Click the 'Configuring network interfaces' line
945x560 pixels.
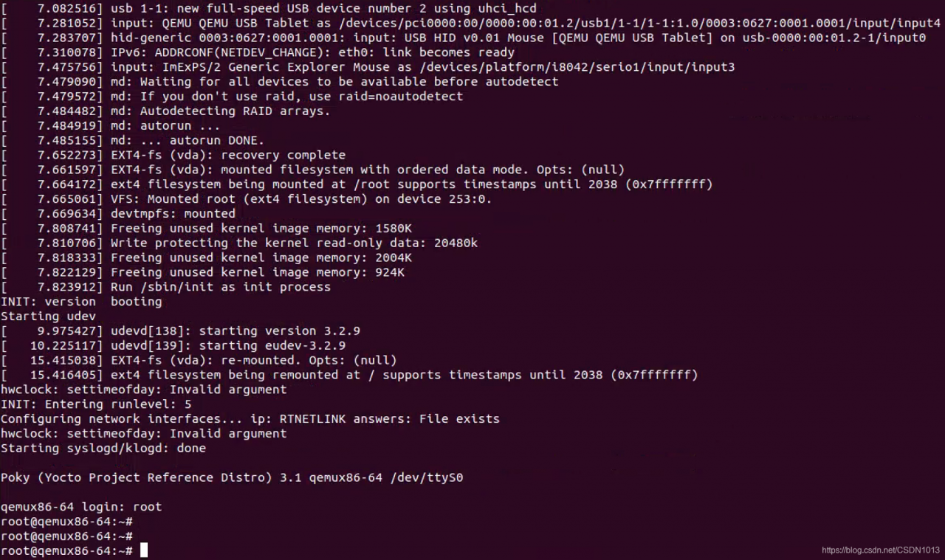(x=250, y=418)
